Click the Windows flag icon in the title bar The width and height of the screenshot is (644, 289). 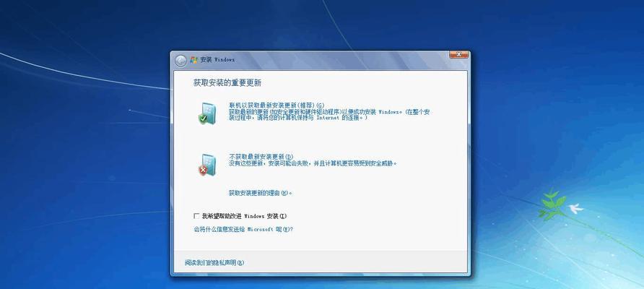click(194, 60)
